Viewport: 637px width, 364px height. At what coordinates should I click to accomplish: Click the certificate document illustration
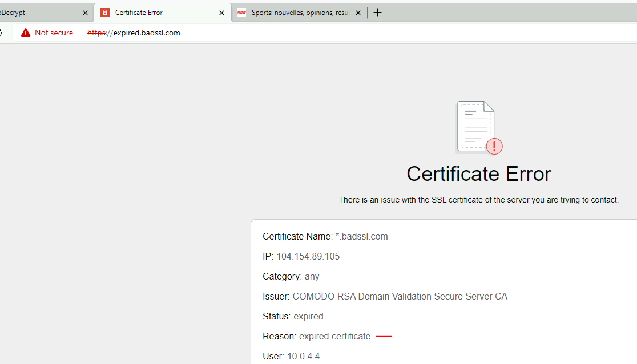point(475,127)
